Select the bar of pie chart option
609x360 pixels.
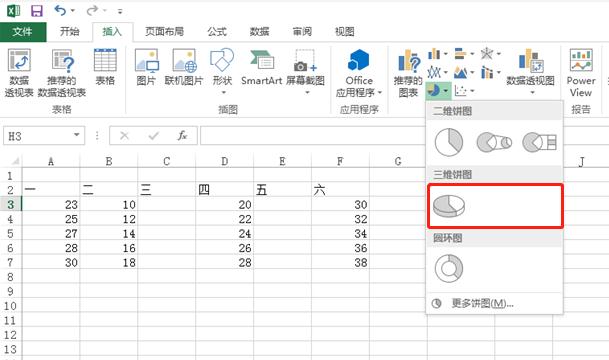pos(539,143)
